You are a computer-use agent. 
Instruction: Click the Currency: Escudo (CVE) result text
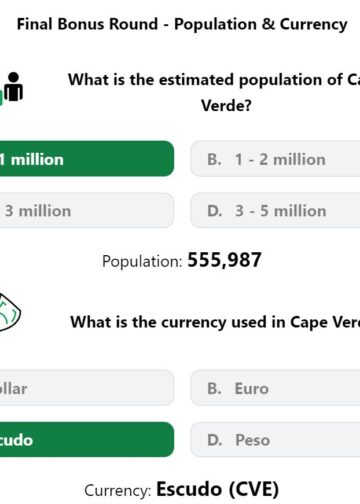pos(182,490)
